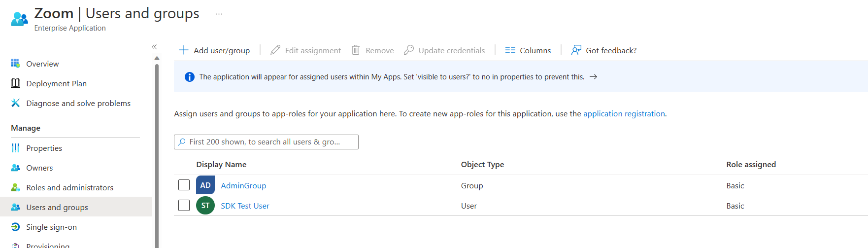Click the Remove button label
The width and height of the screenshot is (868, 248).
(380, 50)
